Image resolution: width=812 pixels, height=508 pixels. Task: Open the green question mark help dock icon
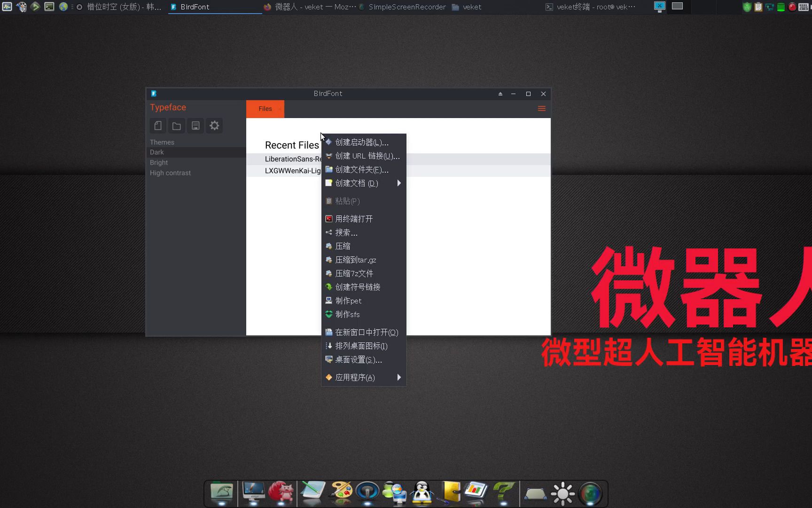(504, 492)
